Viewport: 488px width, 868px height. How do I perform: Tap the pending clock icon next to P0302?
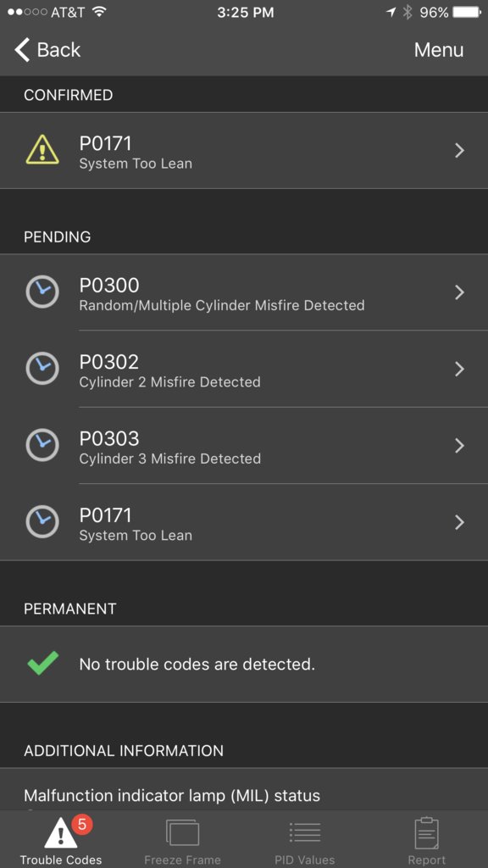pyautogui.click(x=42, y=369)
